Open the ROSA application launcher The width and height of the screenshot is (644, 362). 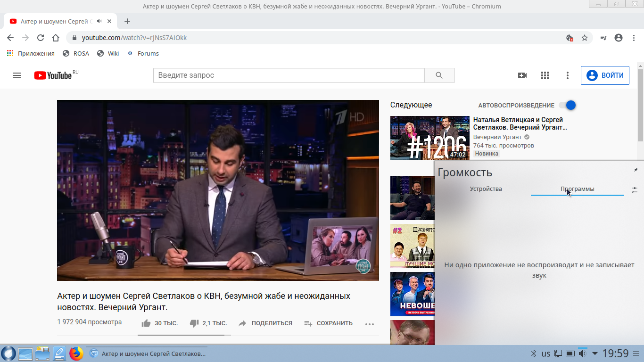click(8, 354)
